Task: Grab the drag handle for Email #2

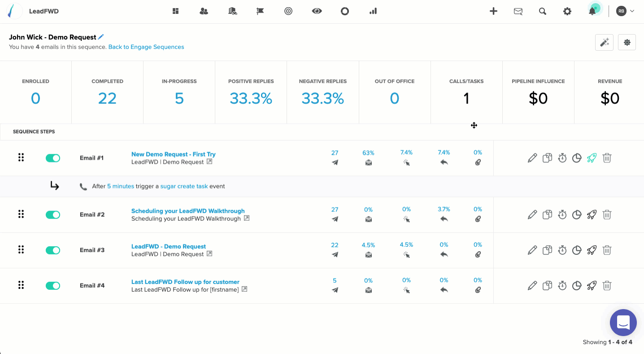Action: click(21, 214)
